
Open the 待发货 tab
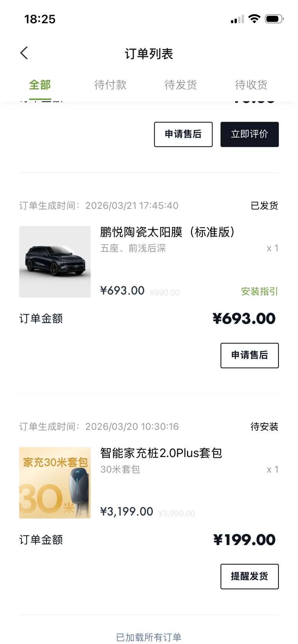[181, 85]
